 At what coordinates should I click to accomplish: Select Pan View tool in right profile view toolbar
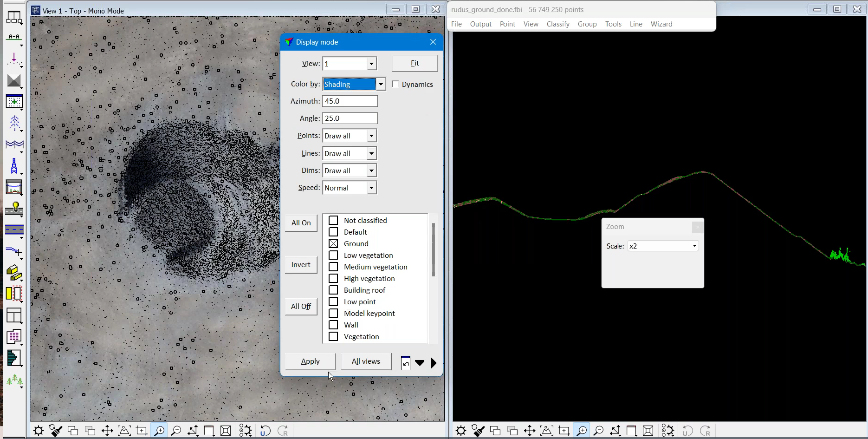tap(530, 431)
